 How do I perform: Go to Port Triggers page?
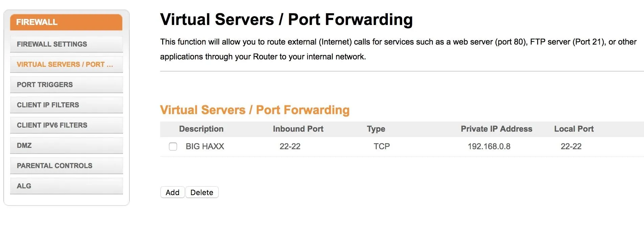click(x=66, y=85)
